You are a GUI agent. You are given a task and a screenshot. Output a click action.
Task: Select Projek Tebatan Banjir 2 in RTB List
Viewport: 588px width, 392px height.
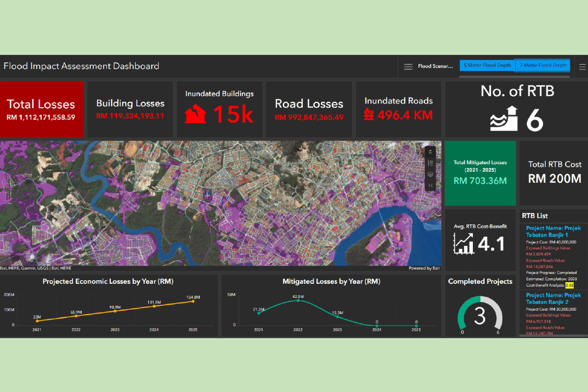(553, 298)
